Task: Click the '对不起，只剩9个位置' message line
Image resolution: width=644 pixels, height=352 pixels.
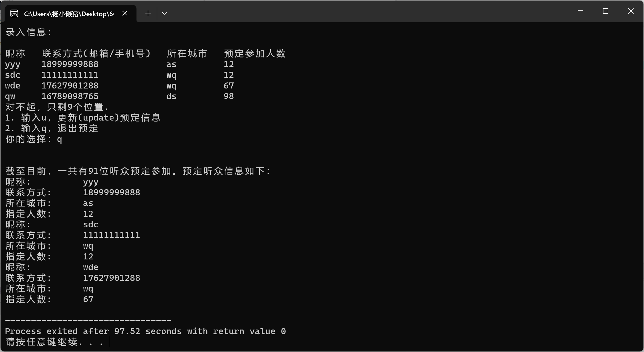Action: coord(57,107)
